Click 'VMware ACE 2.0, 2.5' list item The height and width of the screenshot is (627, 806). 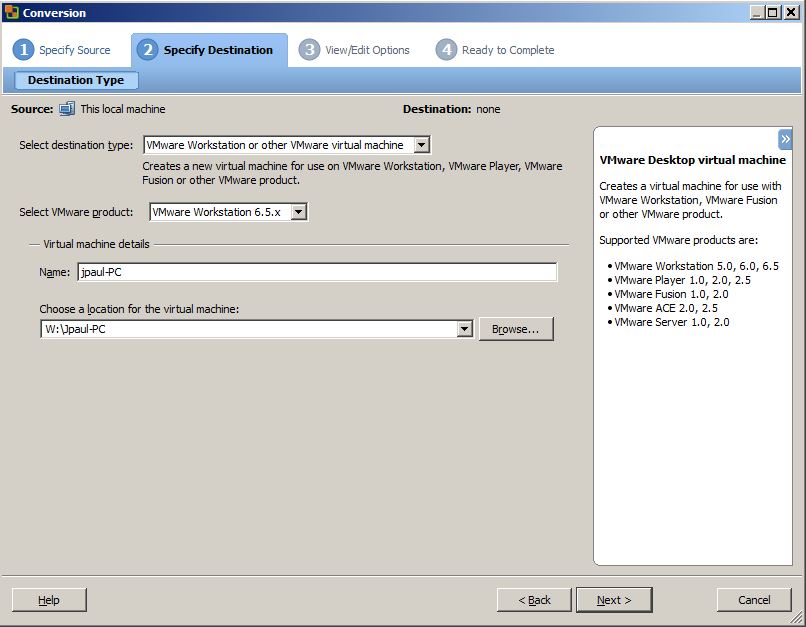pyautogui.click(x=666, y=308)
